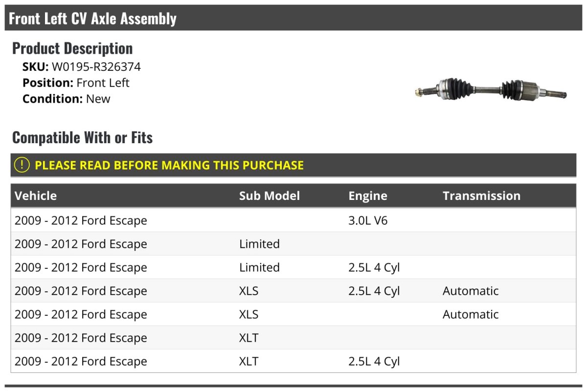Click Automatic in the XLS row without an engine
This screenshot has height=392, width=587.
[x=470, y=314]
